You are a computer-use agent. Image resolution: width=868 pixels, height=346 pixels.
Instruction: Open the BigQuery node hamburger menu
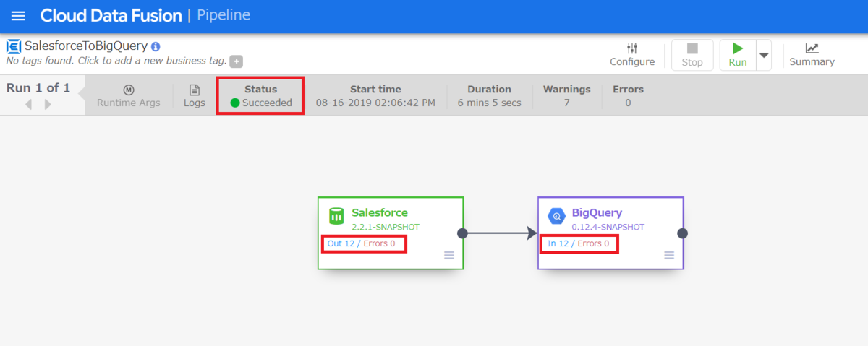669,255
